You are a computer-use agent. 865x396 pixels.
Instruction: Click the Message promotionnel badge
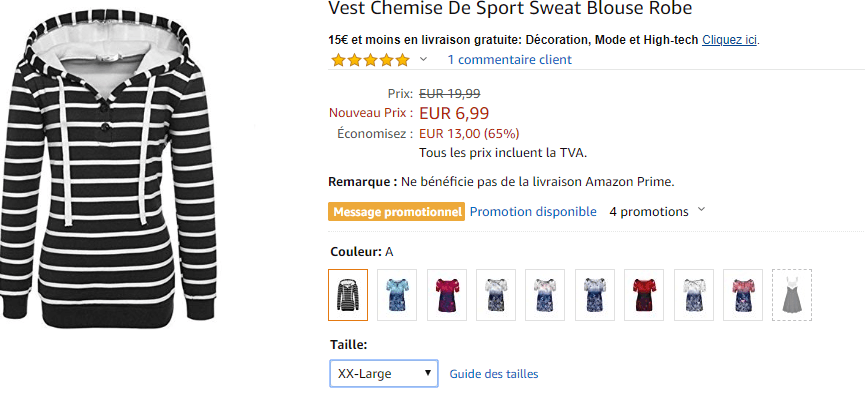coord(396,212)
